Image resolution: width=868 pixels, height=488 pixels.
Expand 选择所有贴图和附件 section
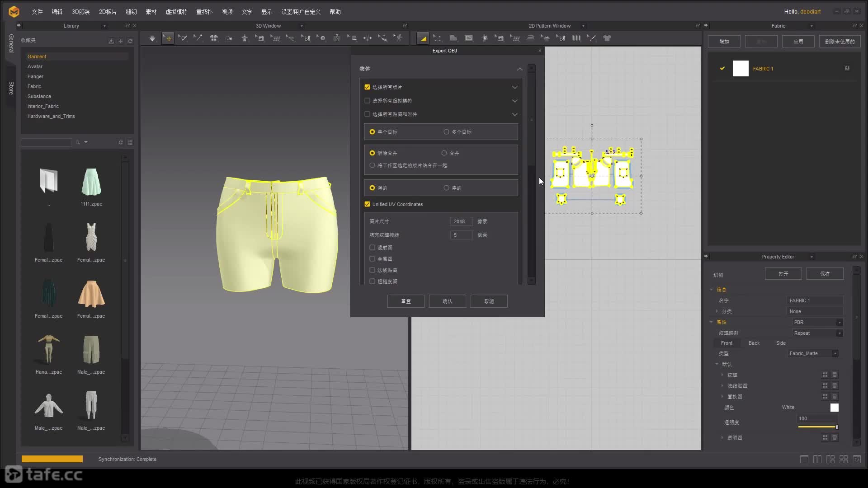coord(514,114)
